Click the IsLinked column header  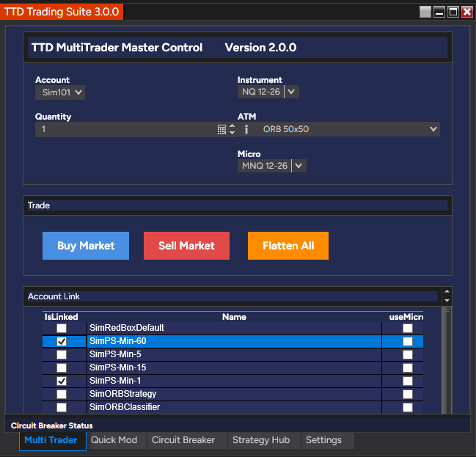pos(62,317)
